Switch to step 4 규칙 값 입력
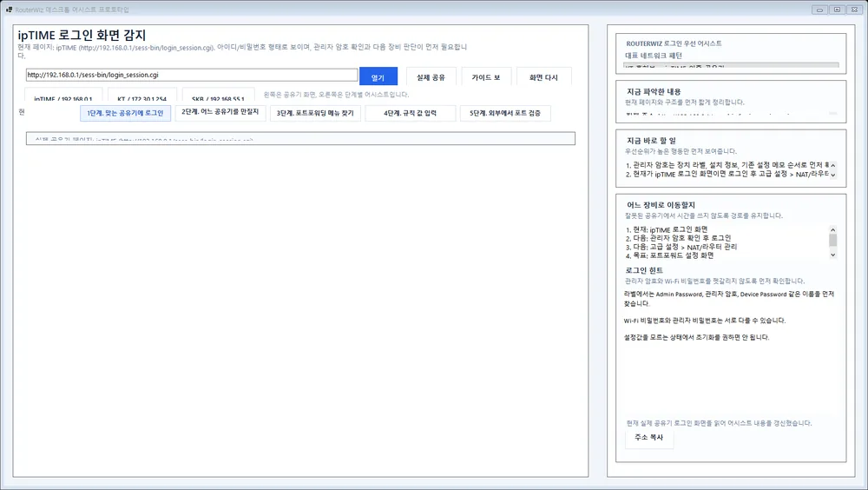 click(x=411, y=113)
